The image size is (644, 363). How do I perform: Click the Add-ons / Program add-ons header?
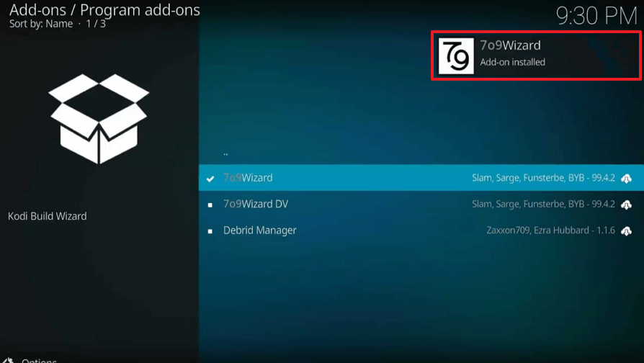[104, 10]
